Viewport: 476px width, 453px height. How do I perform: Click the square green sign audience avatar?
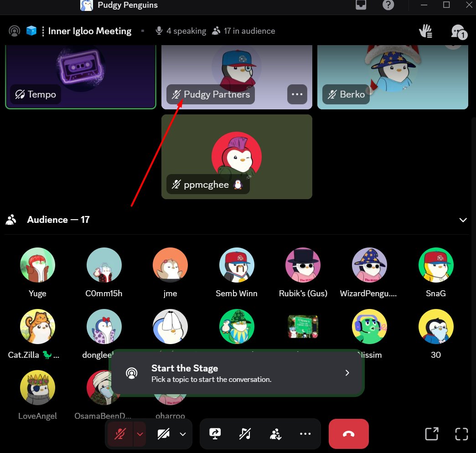(303, 326)
